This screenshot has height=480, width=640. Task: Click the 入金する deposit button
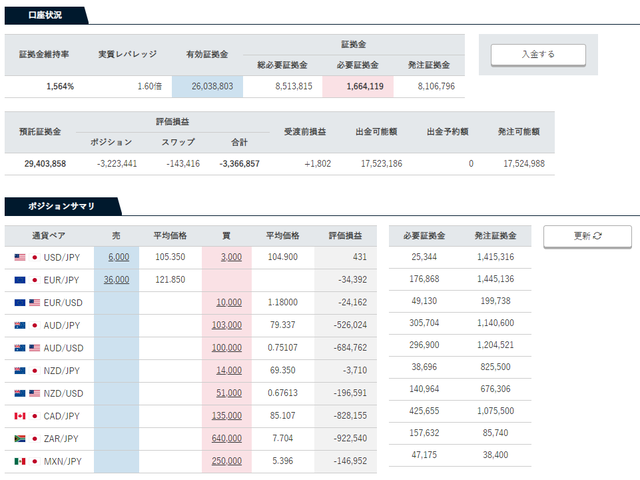click(x=538, y=54)
